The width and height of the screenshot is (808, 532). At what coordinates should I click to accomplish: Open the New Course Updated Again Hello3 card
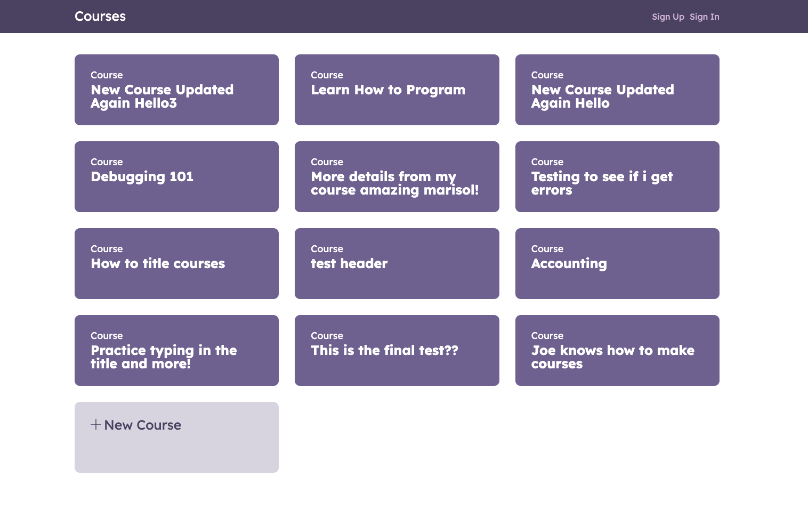coord(176,90)
